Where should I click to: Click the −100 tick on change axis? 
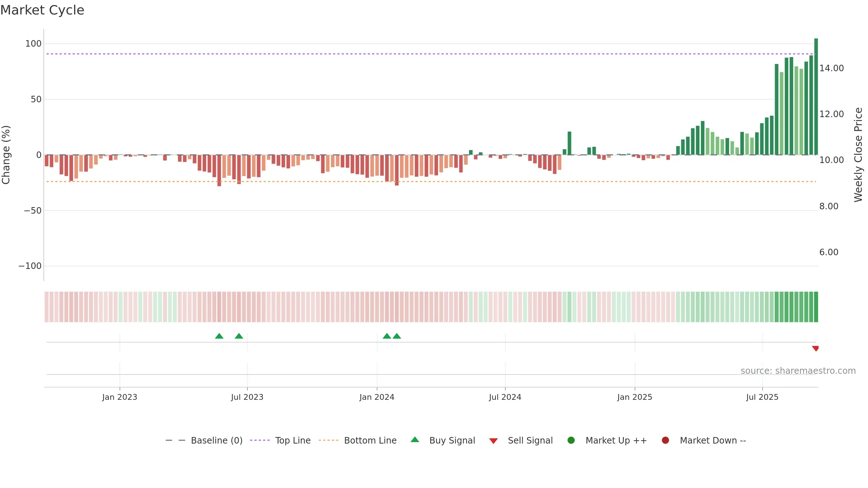tap(30, 266)
